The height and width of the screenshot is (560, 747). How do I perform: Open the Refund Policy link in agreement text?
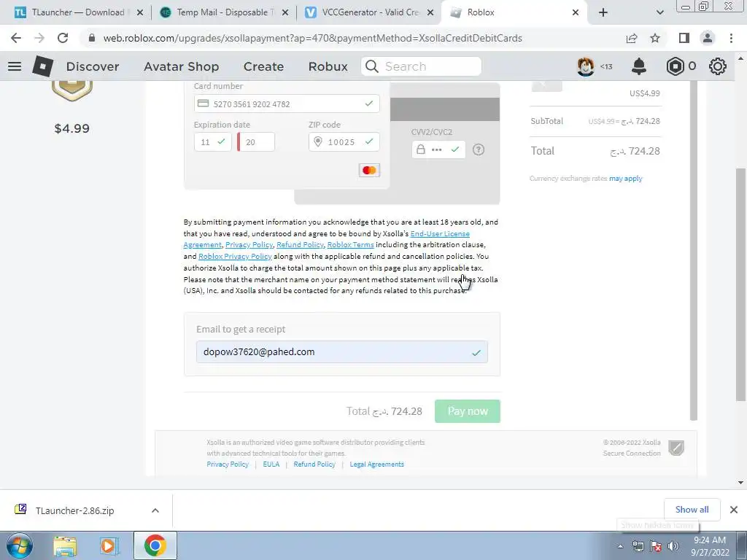pos(300,245)
